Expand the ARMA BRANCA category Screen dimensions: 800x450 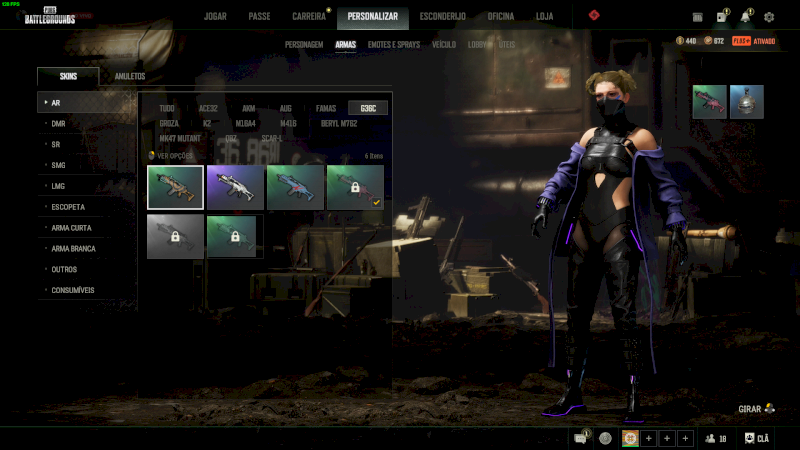[x=87, y=248]
